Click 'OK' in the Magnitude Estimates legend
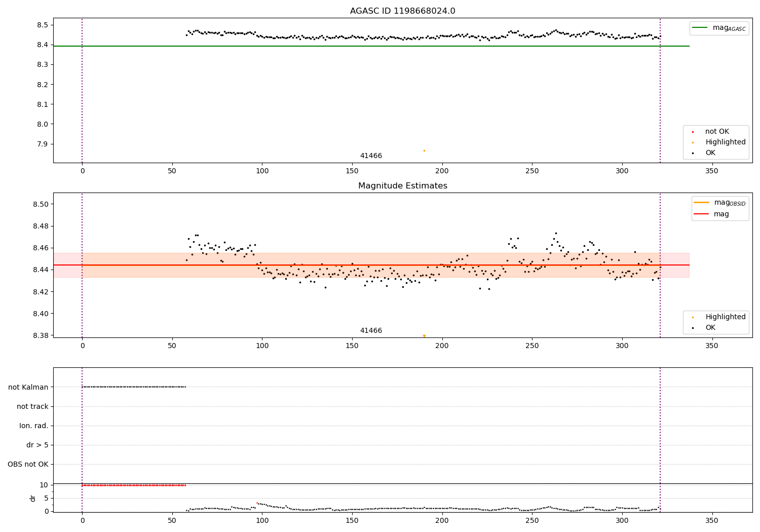The height and width of the screenshot is (532, 760). click(704, 328)
